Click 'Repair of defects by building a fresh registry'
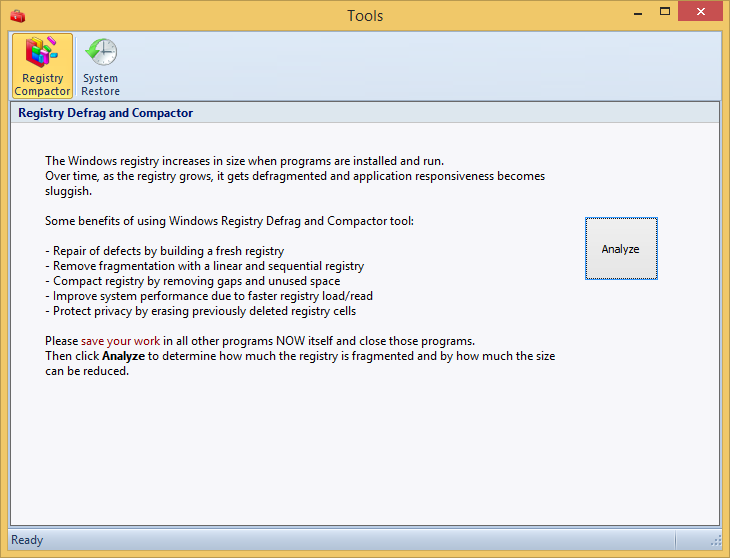 (x=165, y=251)
